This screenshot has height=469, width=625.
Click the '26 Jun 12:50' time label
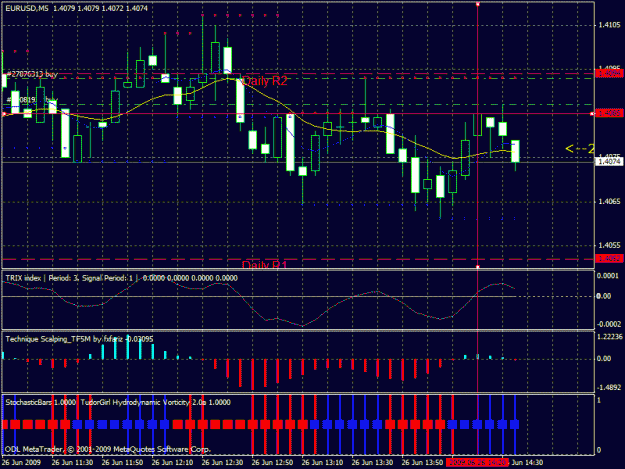(273, 463)
